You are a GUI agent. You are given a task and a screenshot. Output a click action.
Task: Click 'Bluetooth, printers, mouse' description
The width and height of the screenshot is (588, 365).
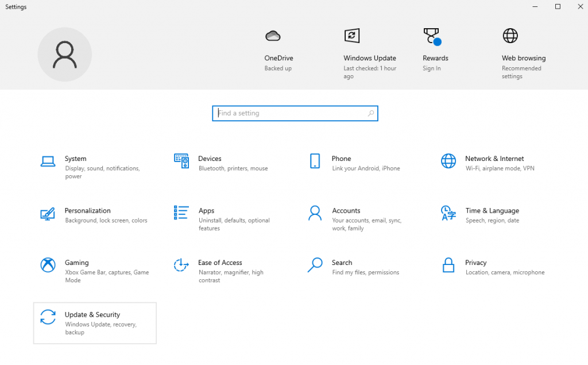coord(233,168)
